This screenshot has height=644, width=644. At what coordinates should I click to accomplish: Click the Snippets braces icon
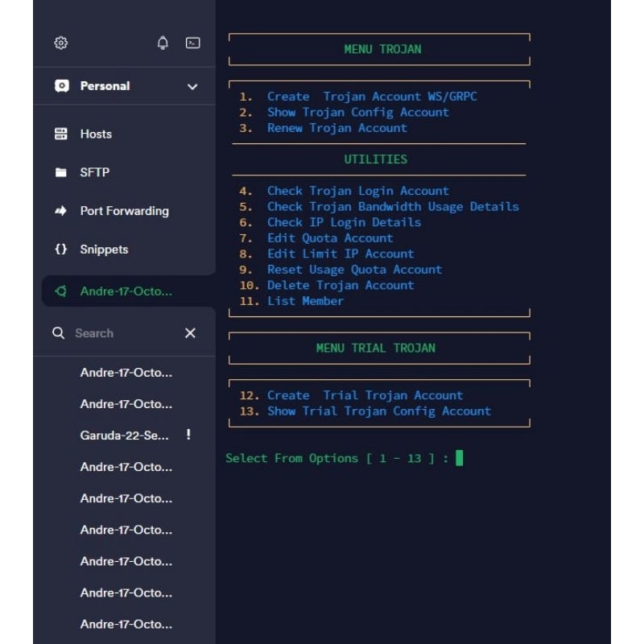click(x=61, y=249)
